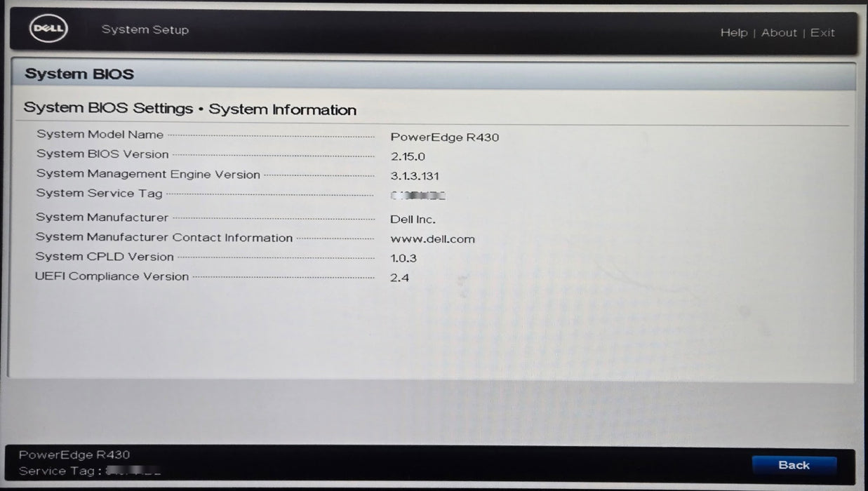Click the blurred service tag value in the list
This screenshot has height=491, width=868.
click(419, 196)
